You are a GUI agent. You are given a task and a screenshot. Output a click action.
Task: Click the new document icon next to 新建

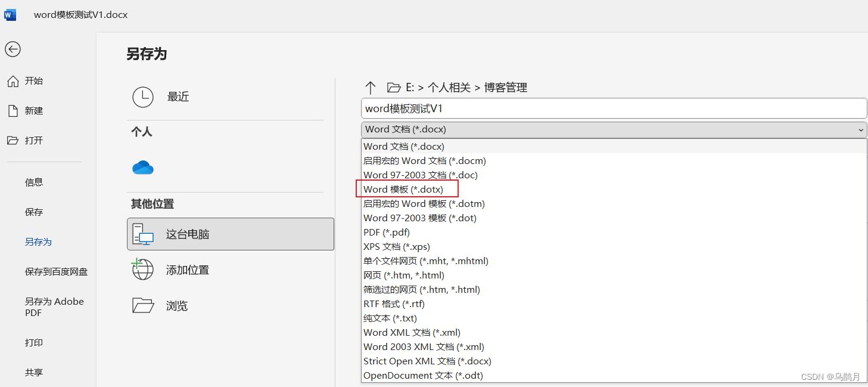click(13, 111)
